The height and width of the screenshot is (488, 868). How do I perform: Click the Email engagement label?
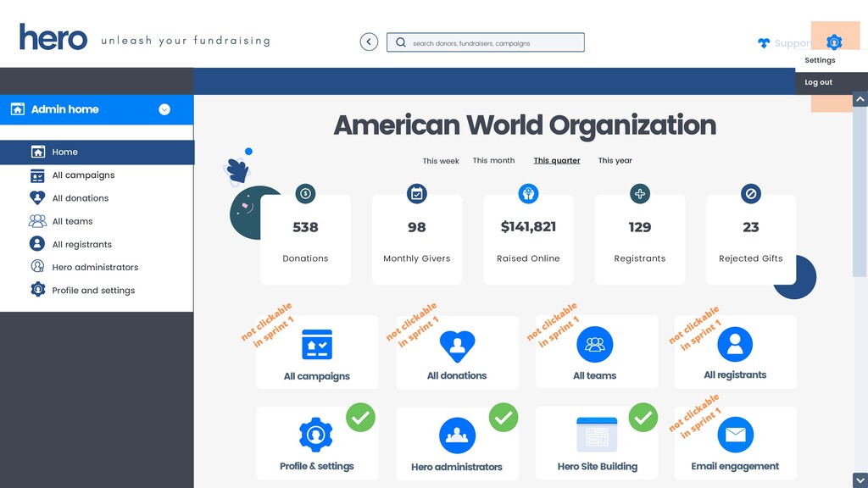[735, 467]
